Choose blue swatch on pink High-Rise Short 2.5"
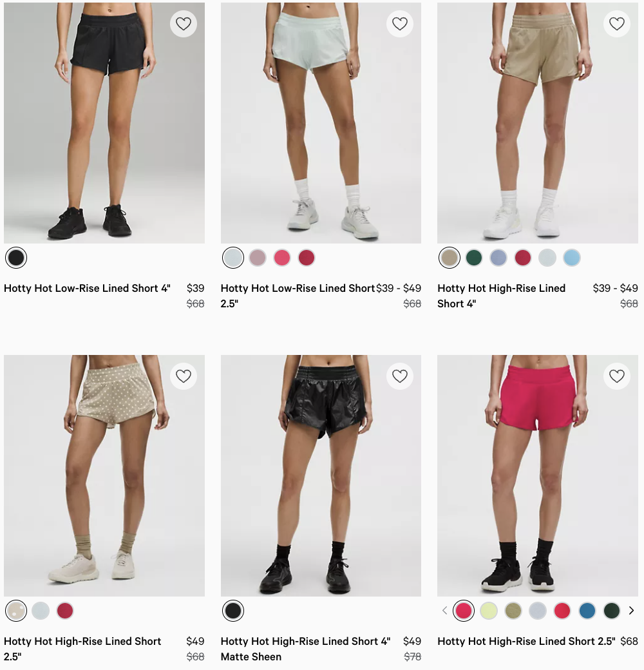Viewport: 644px width, 670px height. pyautogui.click(x=587, y=611)
